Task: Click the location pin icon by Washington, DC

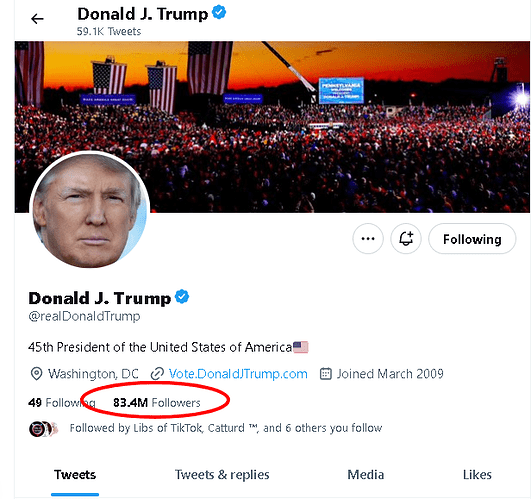Action: [36, 374]
